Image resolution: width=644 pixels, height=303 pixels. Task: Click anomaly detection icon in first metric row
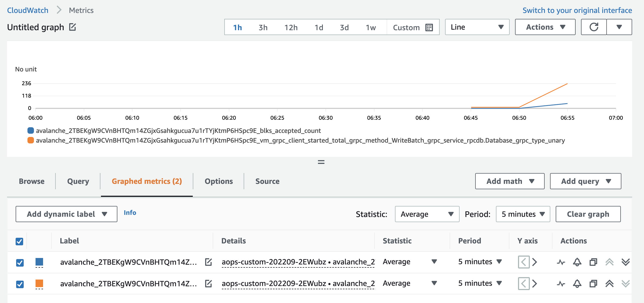tap(561, 262)
